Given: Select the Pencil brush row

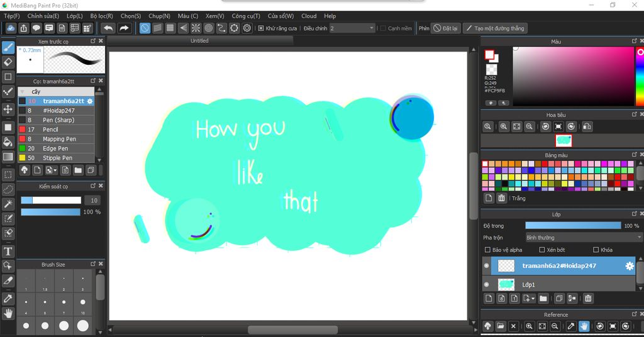Looking at the screenshot, I should (56, 130).
